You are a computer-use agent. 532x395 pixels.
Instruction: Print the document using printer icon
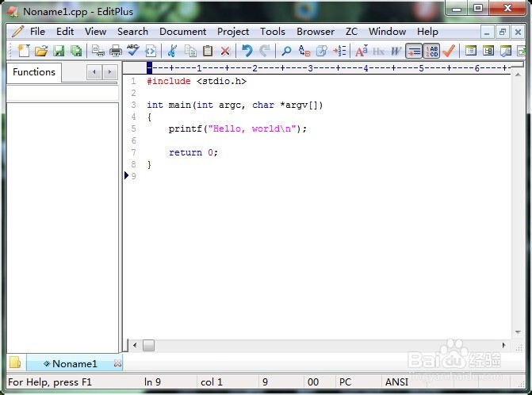point(116,51)
